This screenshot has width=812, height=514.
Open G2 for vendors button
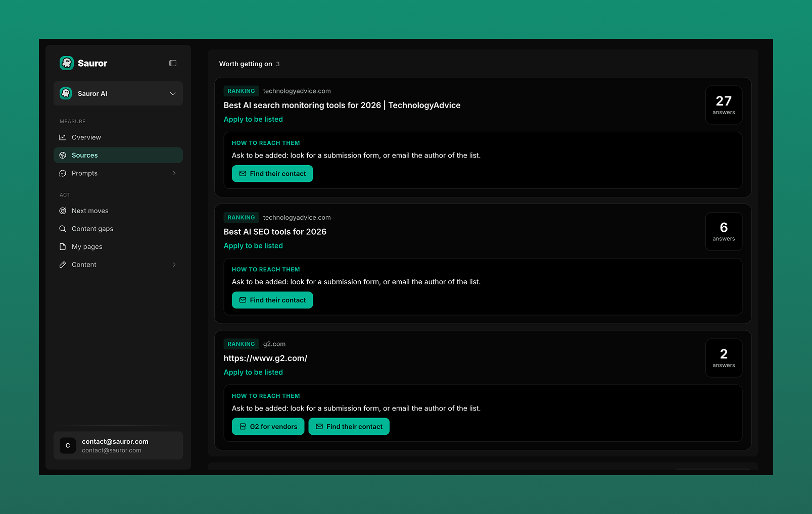coord(268,427)
